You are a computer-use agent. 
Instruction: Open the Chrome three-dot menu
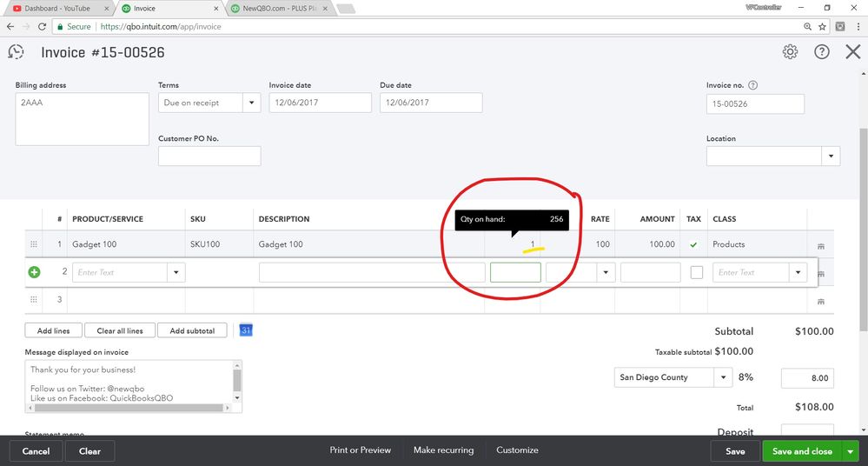click(858, 27)
